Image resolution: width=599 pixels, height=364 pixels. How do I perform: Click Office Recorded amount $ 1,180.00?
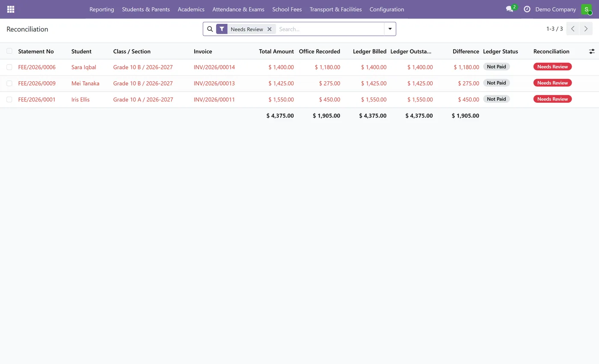click(327, 67)
